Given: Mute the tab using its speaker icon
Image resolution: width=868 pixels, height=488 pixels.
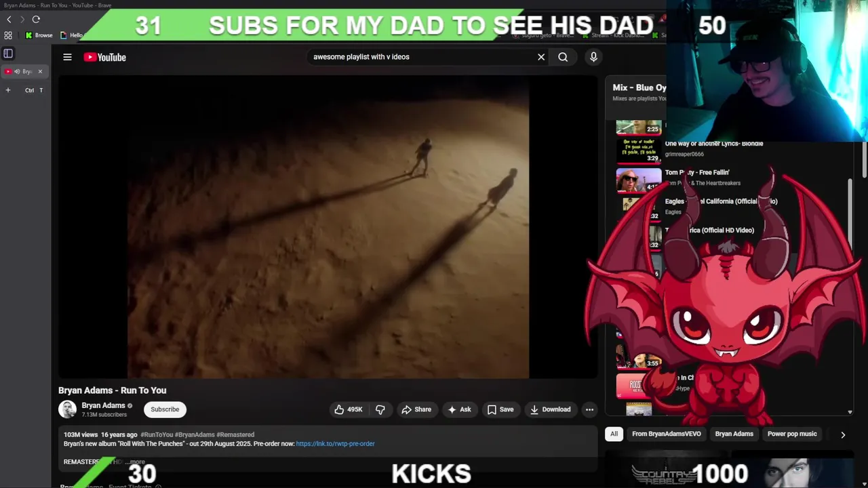Looking at the screenshot, I should pos(17,71).
